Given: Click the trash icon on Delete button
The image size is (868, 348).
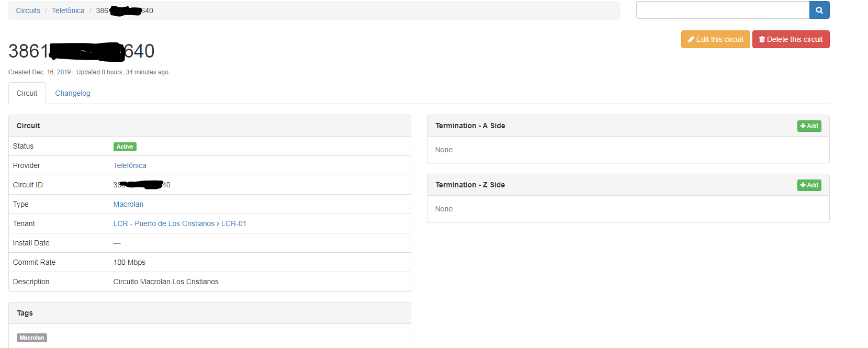Looking at the screenshot, I should (x=762, y=39).
